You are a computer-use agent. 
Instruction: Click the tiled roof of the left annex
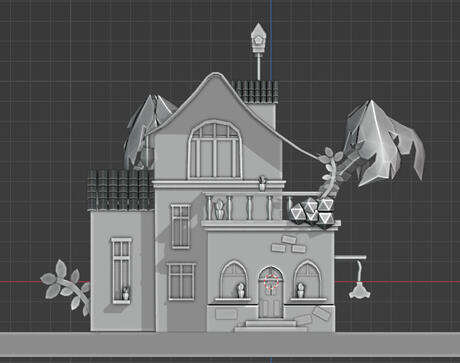pos(120,190)
